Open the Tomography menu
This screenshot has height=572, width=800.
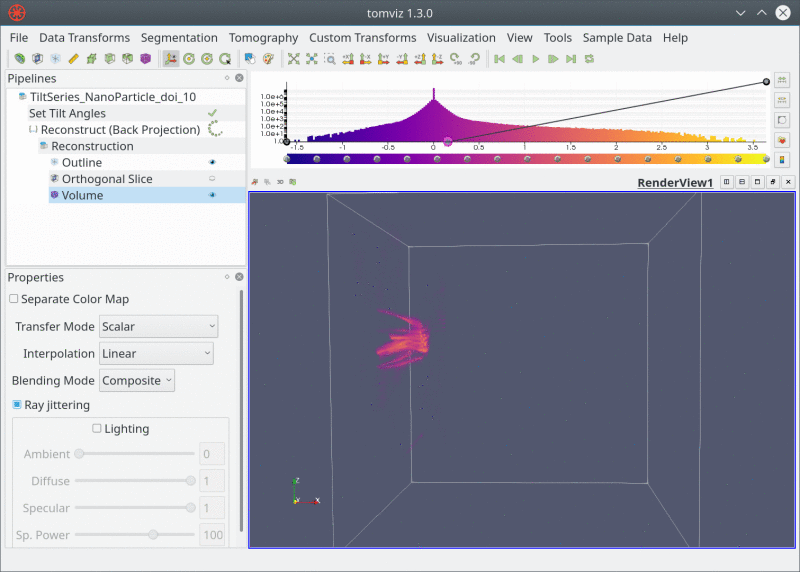[x=263, y=38]
